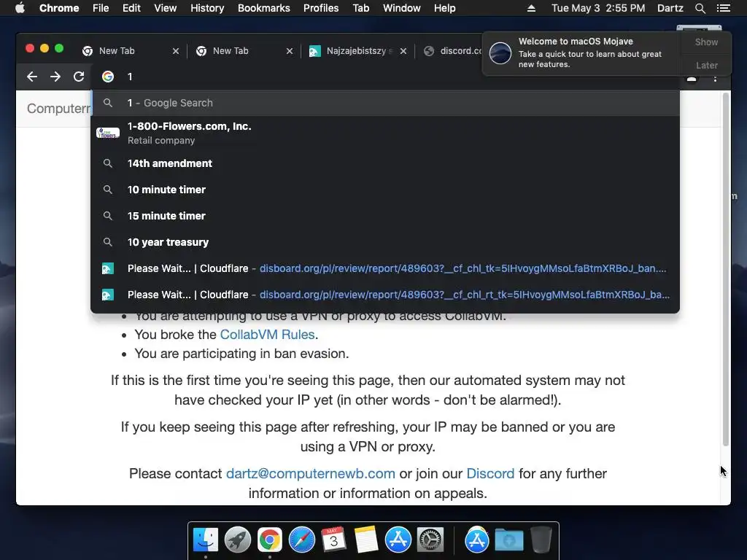
Task: Open the first Cloudflare disboard.org suggestion
Action: click(x=385, y=268)
